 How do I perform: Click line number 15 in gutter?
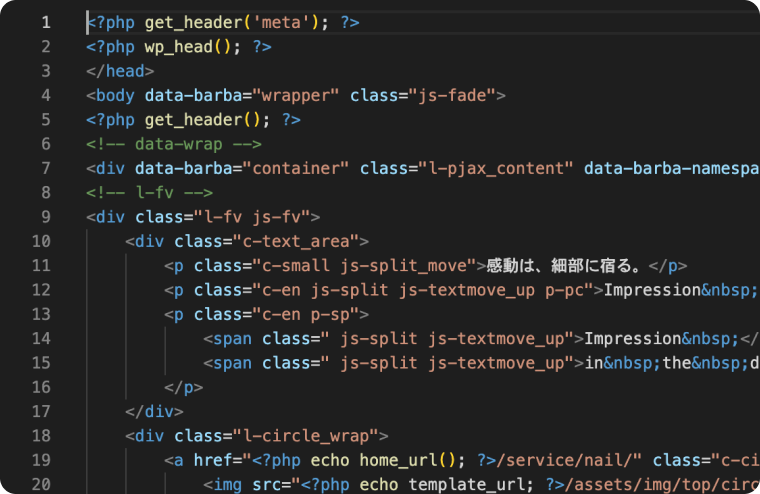pos(41,363)
